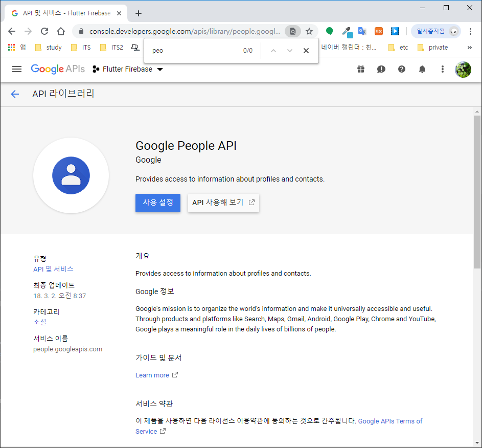
Task: Show more bookmarks with double chevron
Action: point(469,48)
